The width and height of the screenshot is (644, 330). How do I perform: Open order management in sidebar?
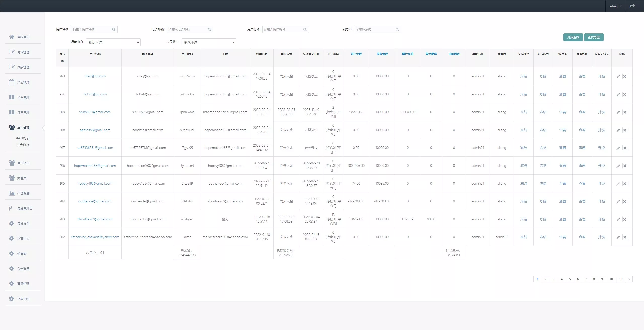click(x=23, y=112)
